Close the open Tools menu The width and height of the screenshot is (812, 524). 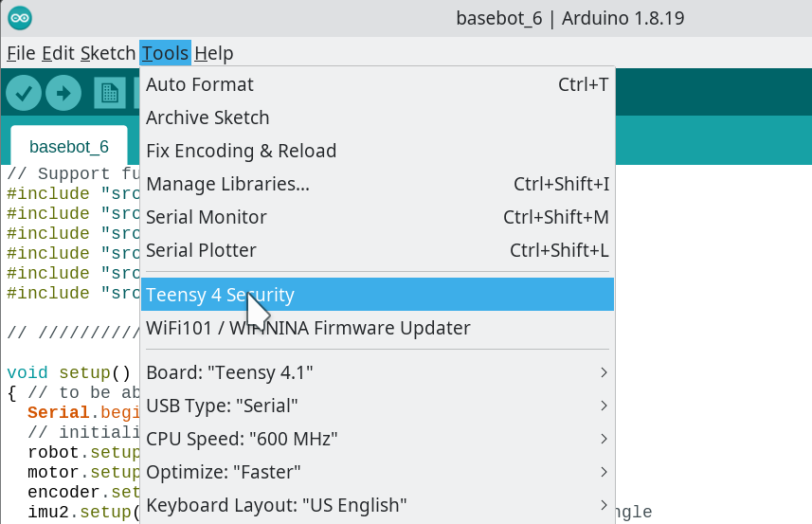165,53
